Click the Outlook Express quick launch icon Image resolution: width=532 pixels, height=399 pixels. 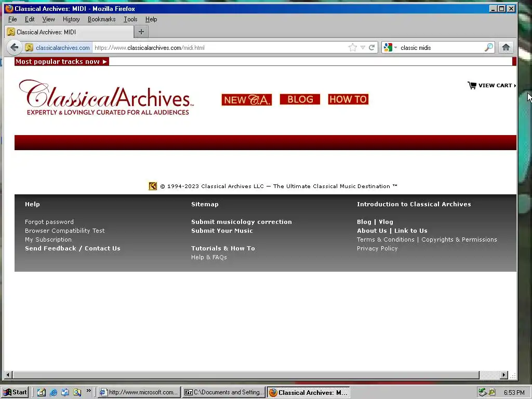(x=65, y=392)
